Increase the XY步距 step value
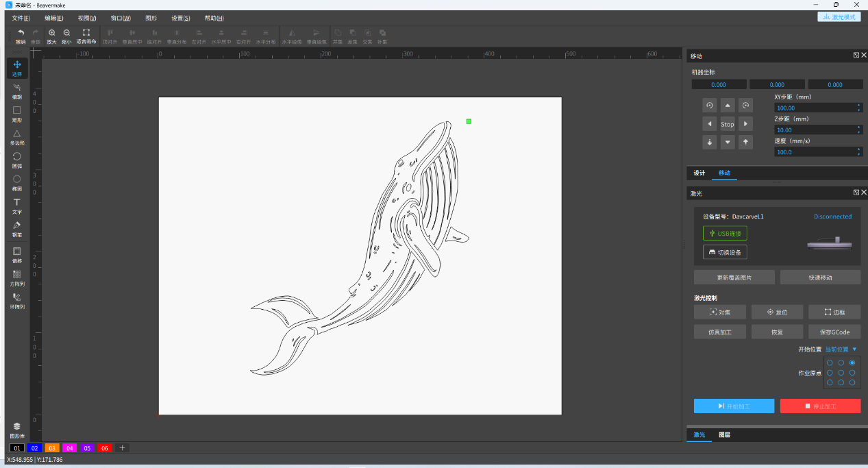868x468 pixels. pyautogui.click(x=859, y=106)
